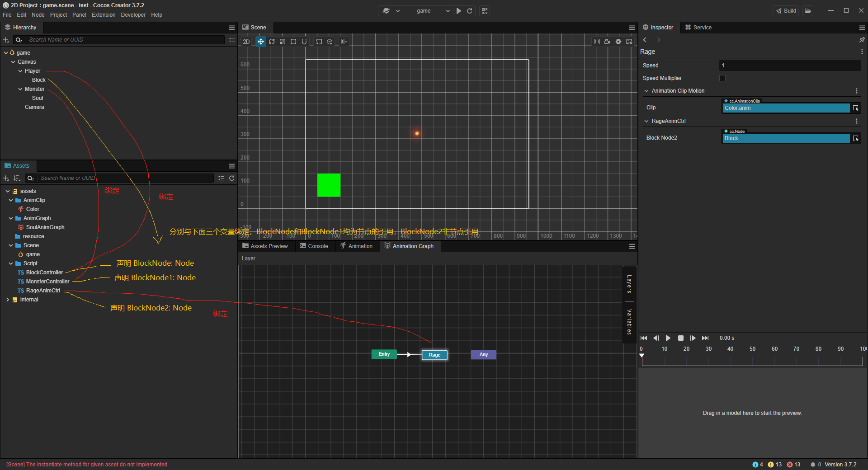The image size is (868, 470).
Task: Collapse all nodes using Hierarchy list icon
Action: [232, 40]
